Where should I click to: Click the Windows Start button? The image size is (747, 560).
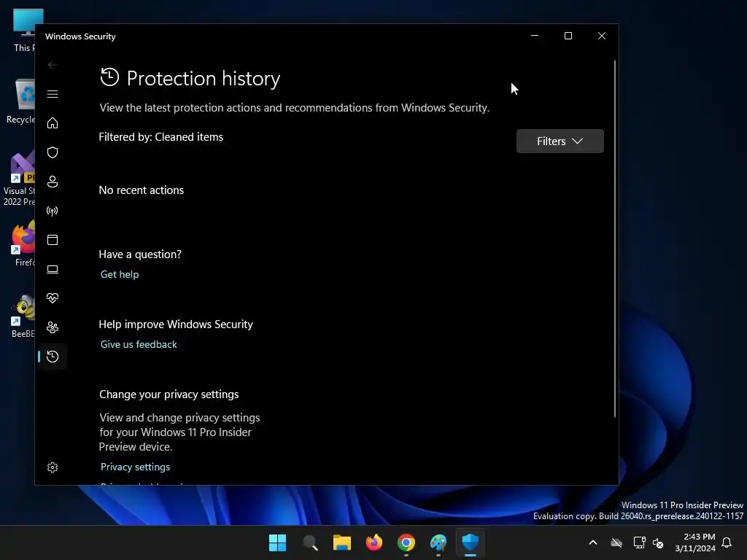pyautogui.click(x=277, y=542)
